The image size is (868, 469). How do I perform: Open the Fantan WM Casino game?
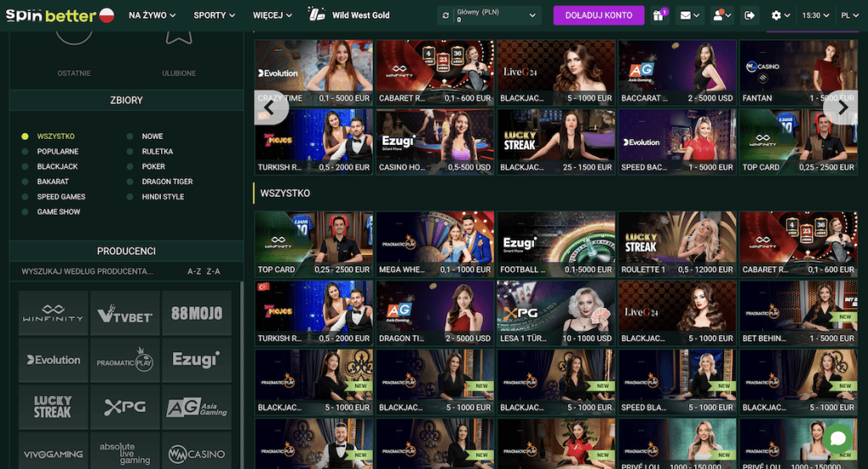798,73
